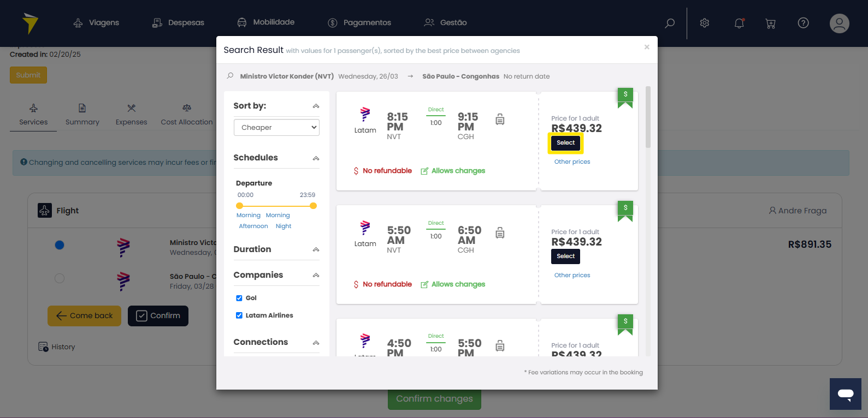Click search magnifier beside Ministro Victor Konder
Screen dimensions: 868x418
pos(230,76)
